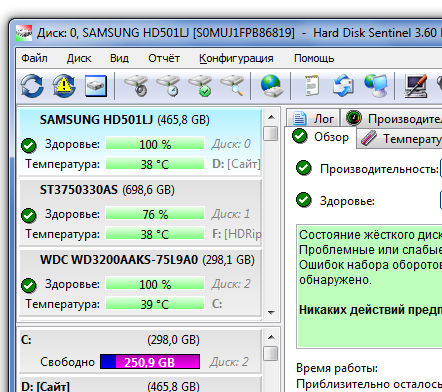Click the 'Диск: 0' label
Image resolution: width=442 pixels, height=392 pixels.
pos(231,144)
